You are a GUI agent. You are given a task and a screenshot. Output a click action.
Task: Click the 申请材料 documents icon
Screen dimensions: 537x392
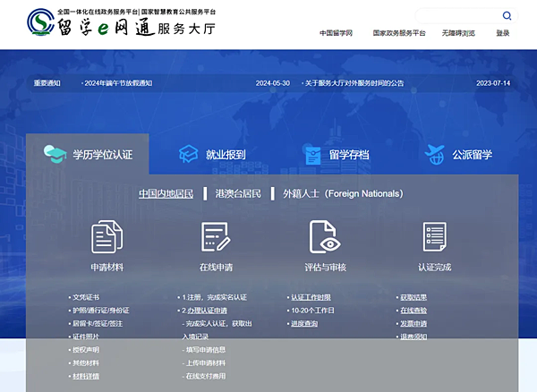pos(107,236)
